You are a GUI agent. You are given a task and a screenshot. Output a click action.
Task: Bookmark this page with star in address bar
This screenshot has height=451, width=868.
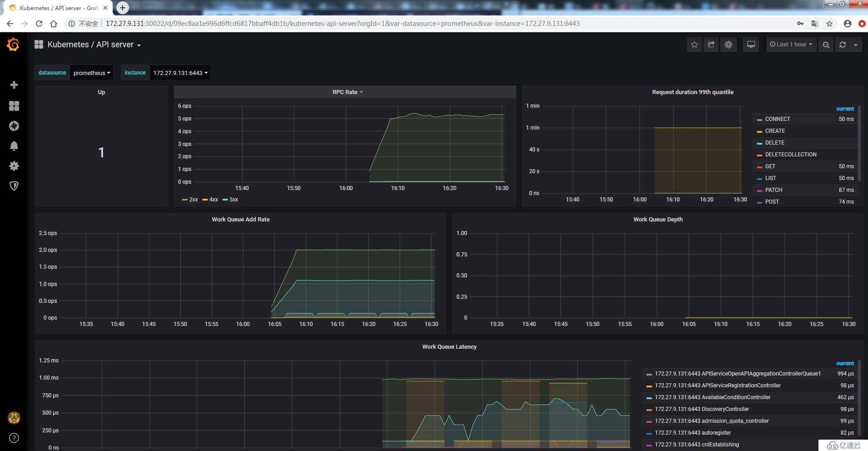829,24
